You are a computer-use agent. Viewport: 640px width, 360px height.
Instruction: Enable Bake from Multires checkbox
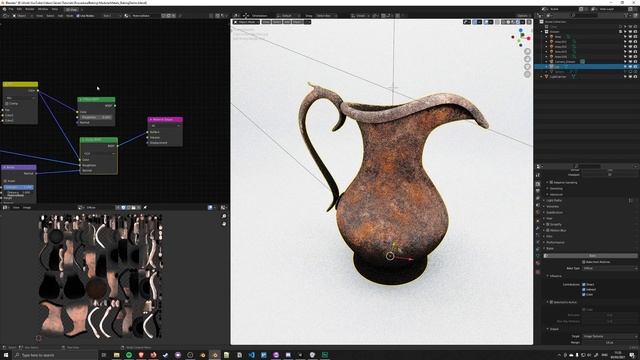point(584,262)
